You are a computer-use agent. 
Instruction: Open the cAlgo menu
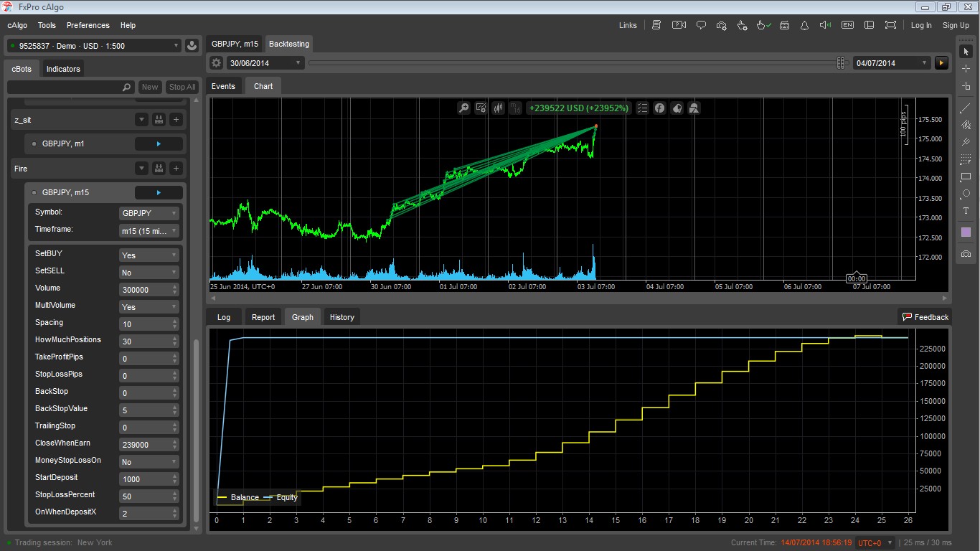[18, 25]
